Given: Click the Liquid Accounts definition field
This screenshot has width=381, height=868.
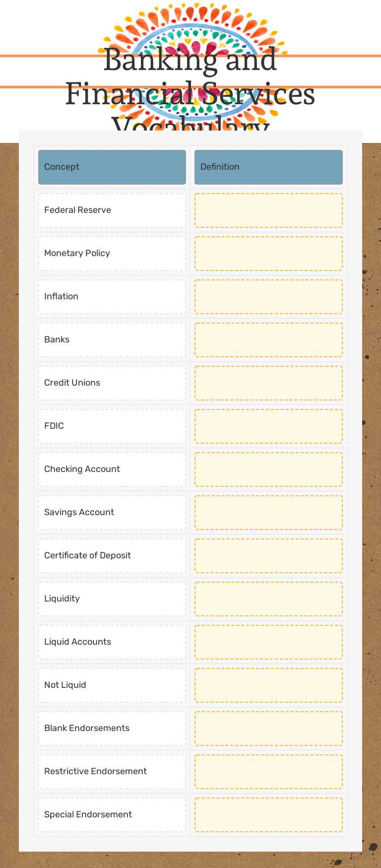Looking at the screenshot, I should pyautogui.click(x=268, y=642).
